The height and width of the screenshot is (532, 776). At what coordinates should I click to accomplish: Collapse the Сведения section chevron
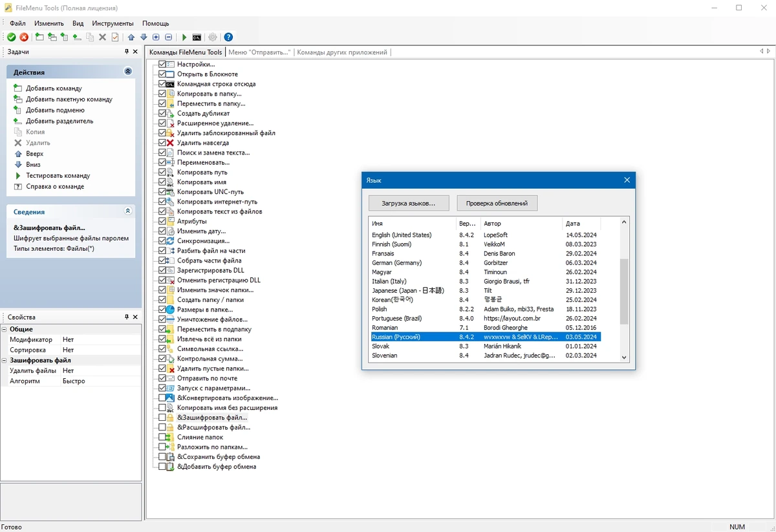click(127, 211)
